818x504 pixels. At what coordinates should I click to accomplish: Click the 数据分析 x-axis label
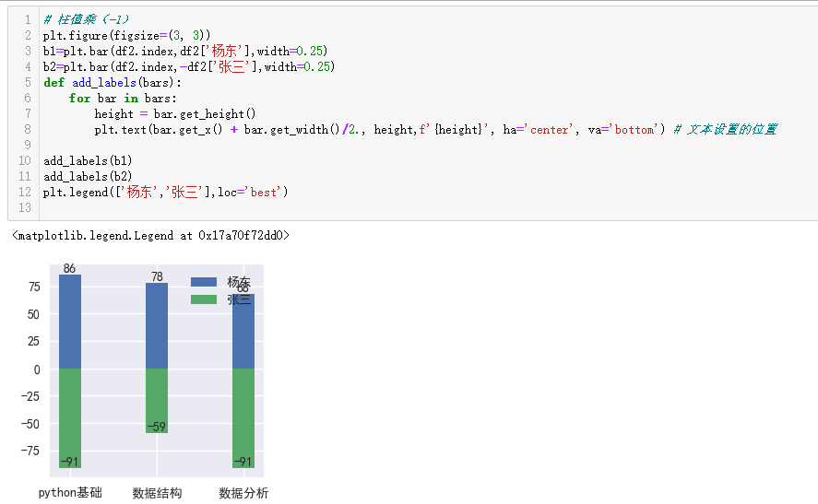tap(243, 493)
